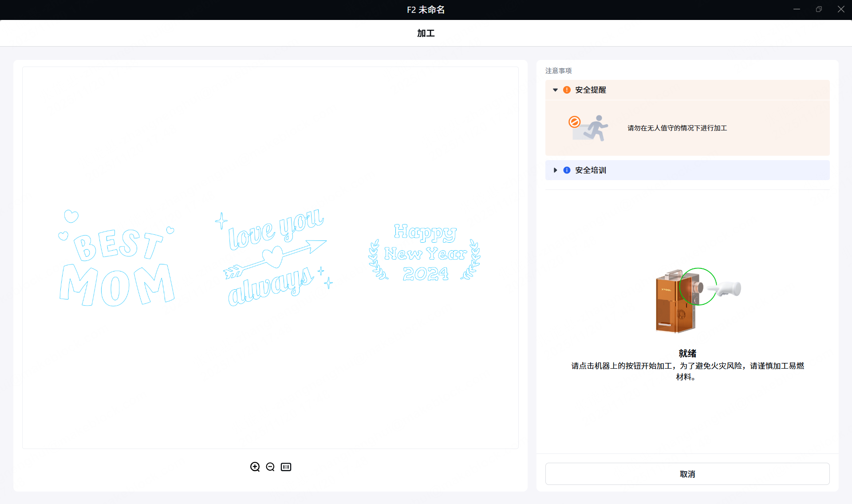Click the blue info icon beside 安全培训
852x504 pixels.
tap(567, 170)
